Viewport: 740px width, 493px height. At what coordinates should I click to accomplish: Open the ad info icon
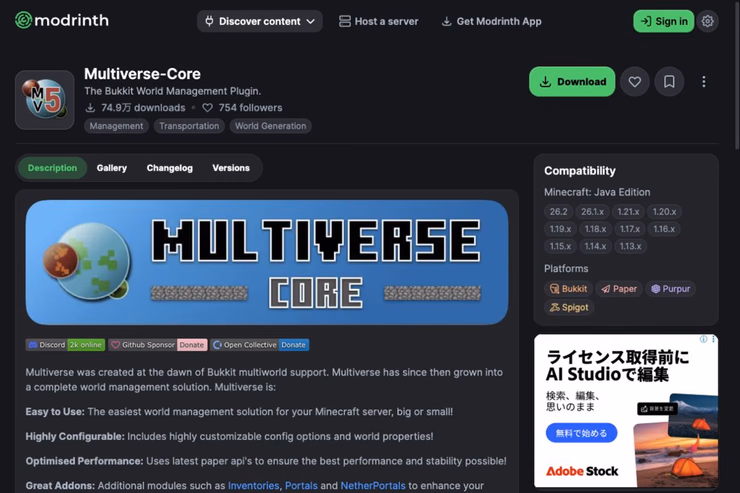click(703, 339)
